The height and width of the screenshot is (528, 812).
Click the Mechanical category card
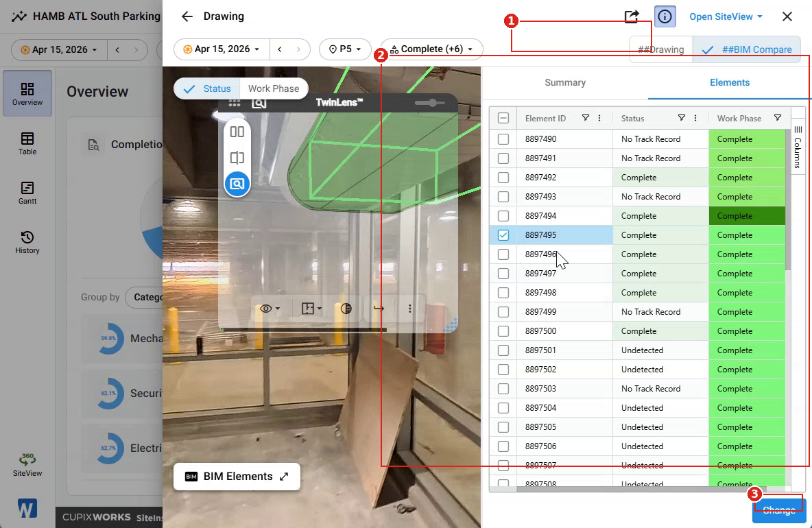pyautogui.click(x=121, y=339)
